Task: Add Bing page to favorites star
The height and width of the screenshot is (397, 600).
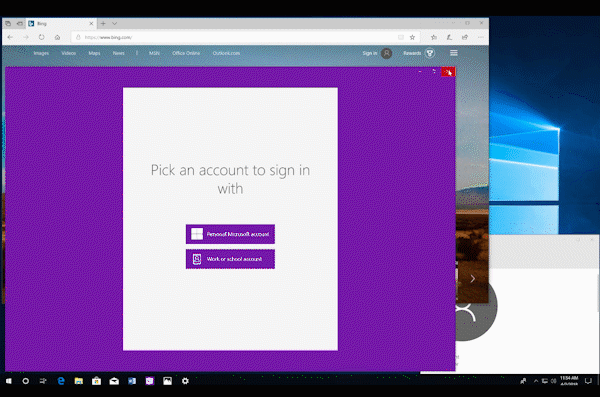Action: (x=412, y=37)
